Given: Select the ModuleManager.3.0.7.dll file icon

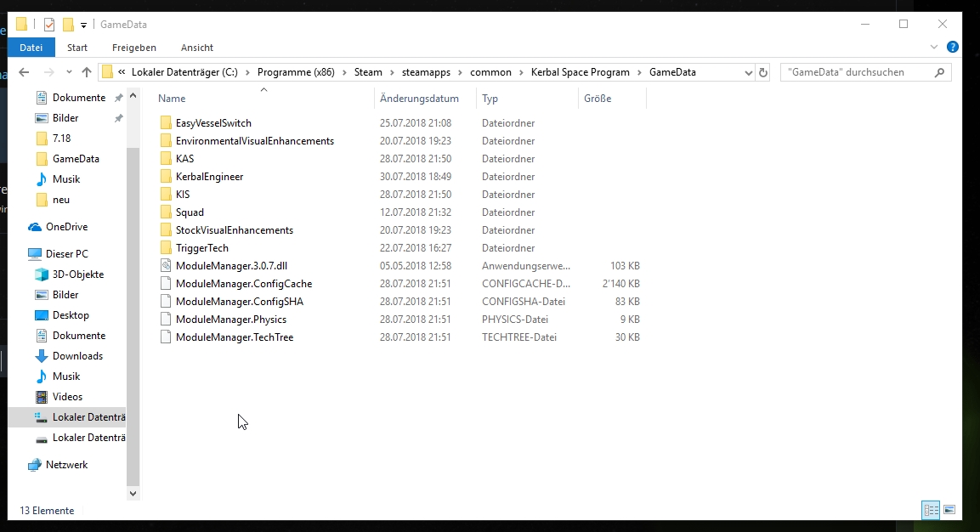Looking at the screenshot, I should tap(166, 266).
